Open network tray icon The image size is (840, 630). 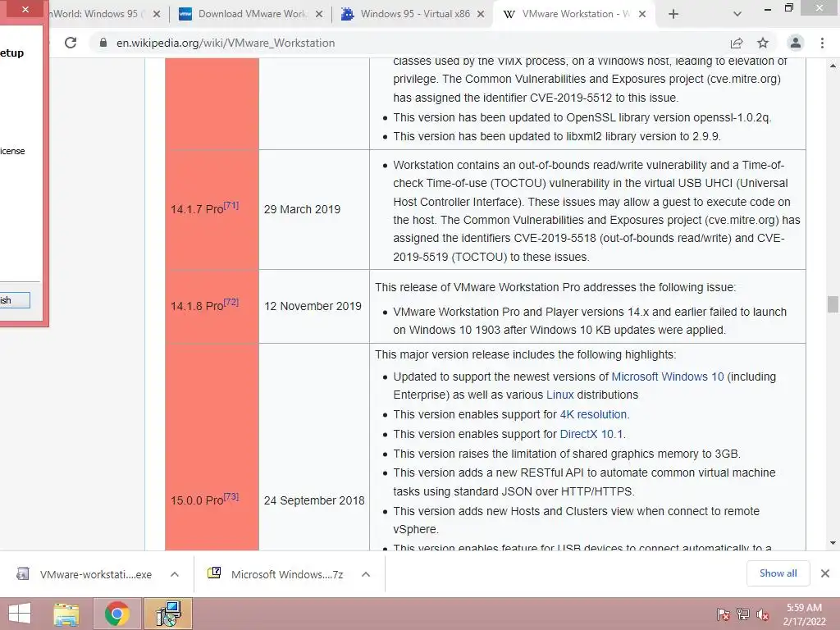743,614
